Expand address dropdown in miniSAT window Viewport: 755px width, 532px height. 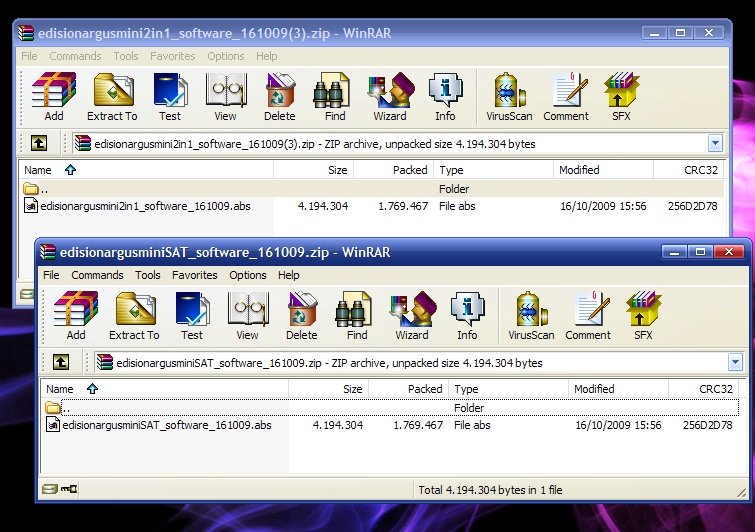tap(735, 362)
